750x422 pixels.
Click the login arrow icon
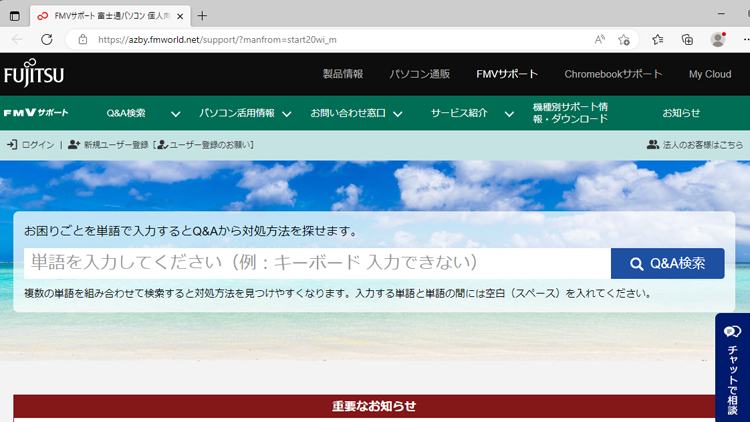pyautogui.click(x=12, y=144)
